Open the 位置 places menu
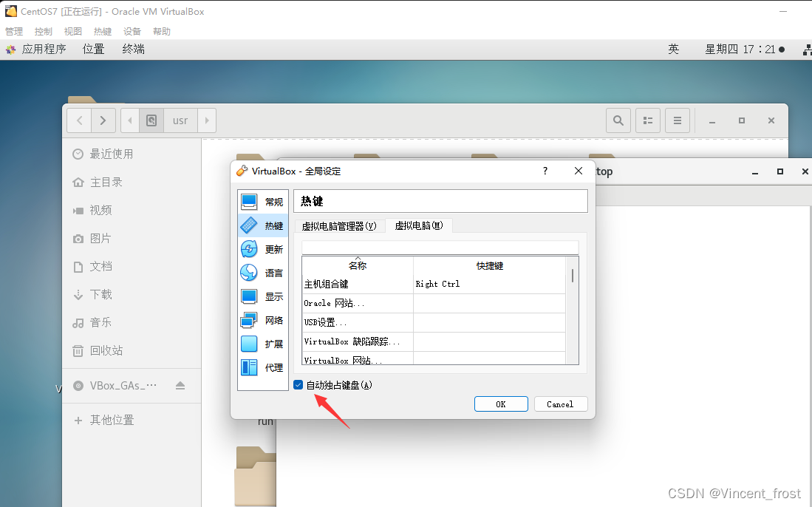Viewport: 812px width, 507px height. tap(94, 50)
